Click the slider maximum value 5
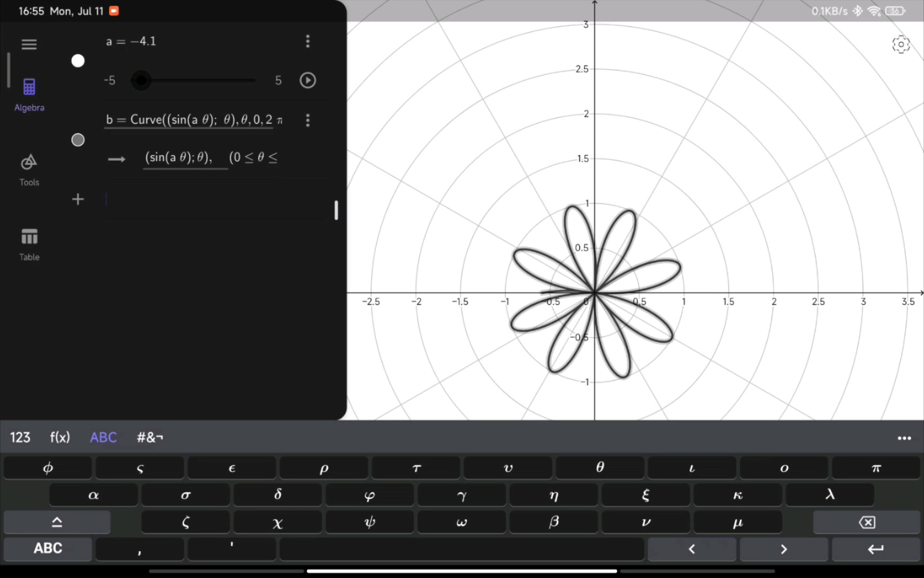Image resolution: width=924 pixels, height=578 pixels. click(278, 80)
